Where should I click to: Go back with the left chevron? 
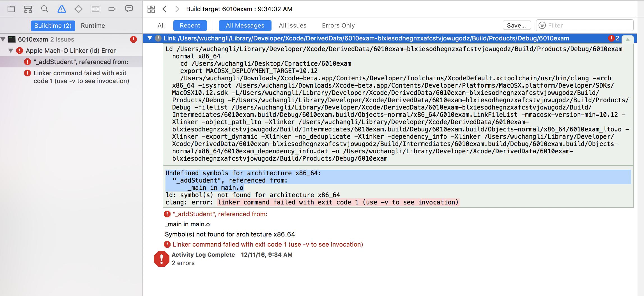click(165, 9)
